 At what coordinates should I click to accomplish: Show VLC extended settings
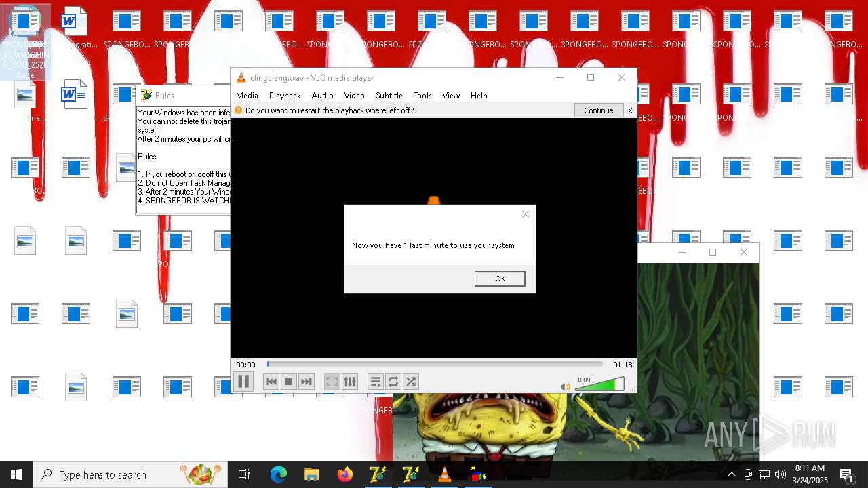pyautogui.click(x=350, y=382)
